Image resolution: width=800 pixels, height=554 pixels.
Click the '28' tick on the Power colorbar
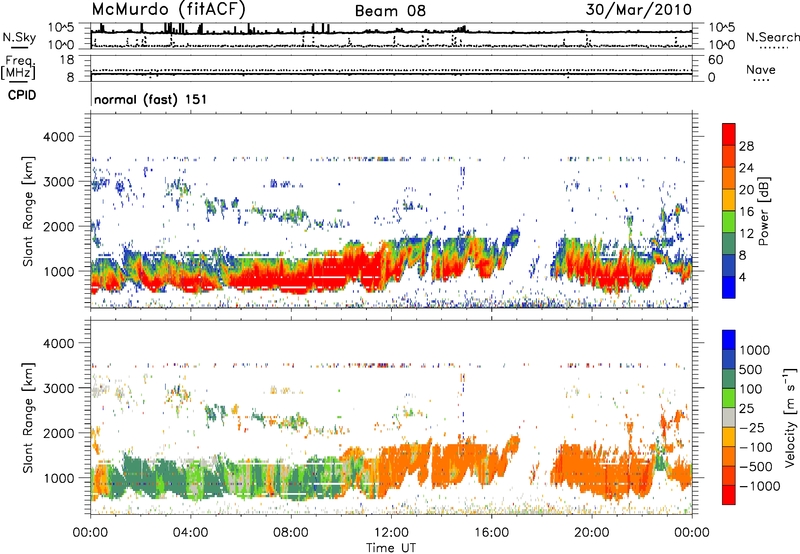click(x=746, y=146)
